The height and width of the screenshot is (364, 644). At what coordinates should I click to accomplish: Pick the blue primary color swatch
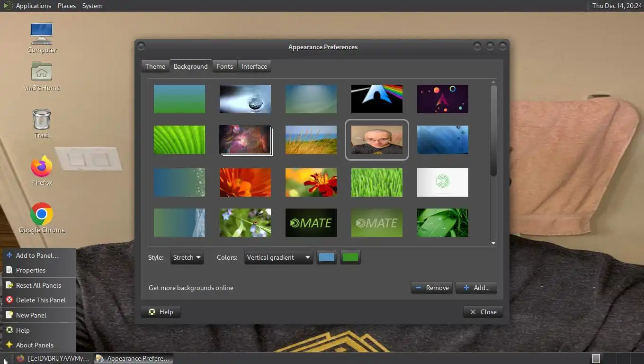pos(327,257)
